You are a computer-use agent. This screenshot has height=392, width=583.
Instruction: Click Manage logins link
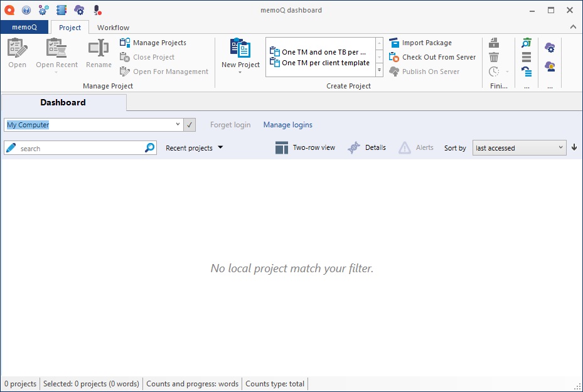288,125
